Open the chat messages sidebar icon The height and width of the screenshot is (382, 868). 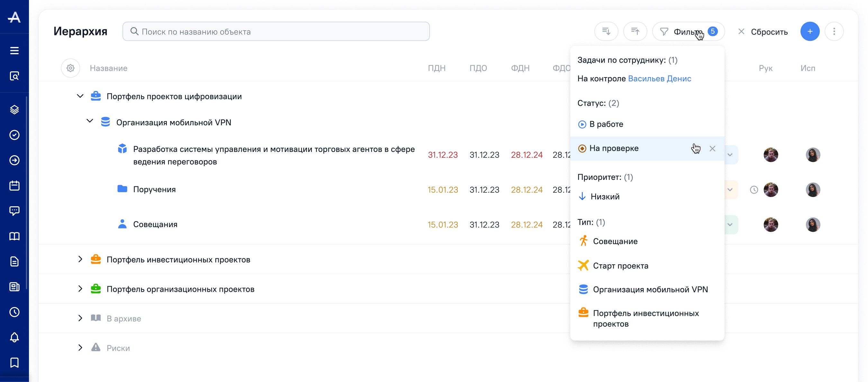(x=14, y=211)
